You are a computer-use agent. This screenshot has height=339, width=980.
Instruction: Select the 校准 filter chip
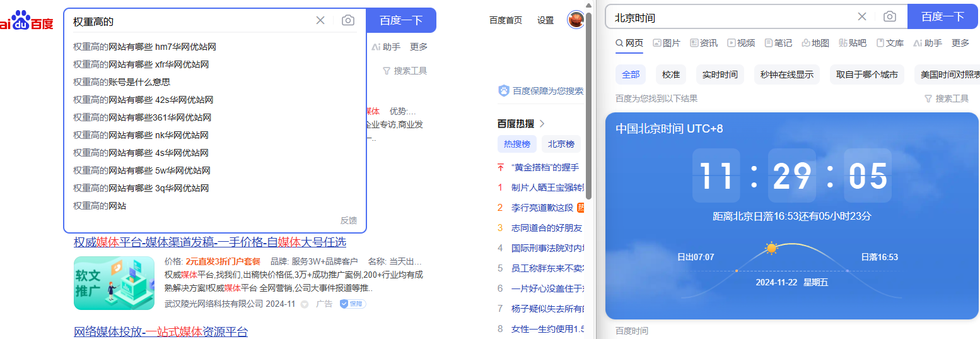point(671,74)
